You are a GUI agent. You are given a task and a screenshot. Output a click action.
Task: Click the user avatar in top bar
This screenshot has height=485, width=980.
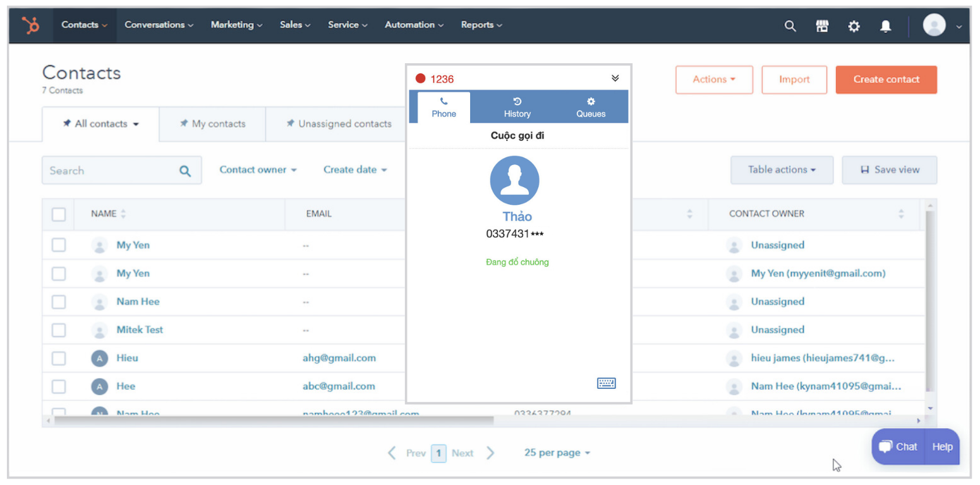[934, 25]
